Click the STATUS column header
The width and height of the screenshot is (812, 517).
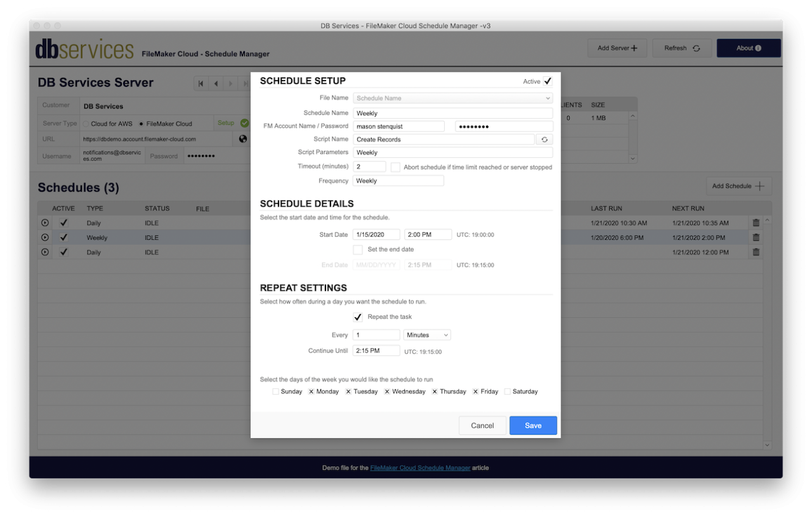click(157, 208)
